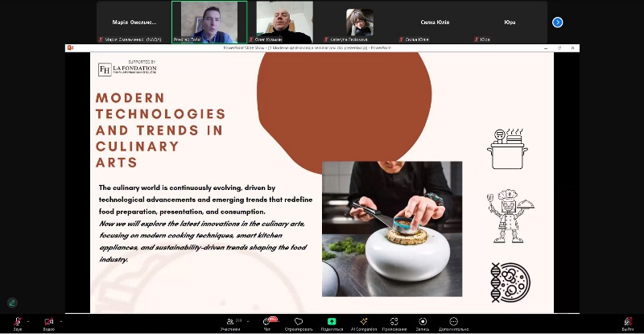Click muted mic icon on Олег Кузьмин label

click(251, 39)
